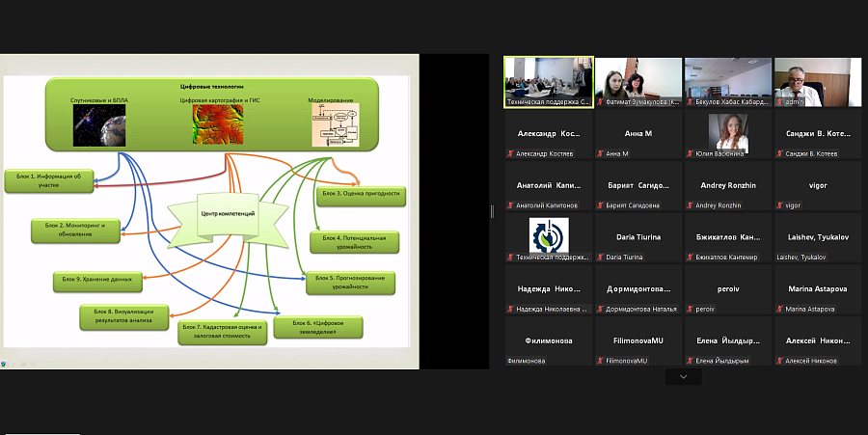
Task: Click muted mic icon next to FilimonovaMU
Action: (600, 361)
